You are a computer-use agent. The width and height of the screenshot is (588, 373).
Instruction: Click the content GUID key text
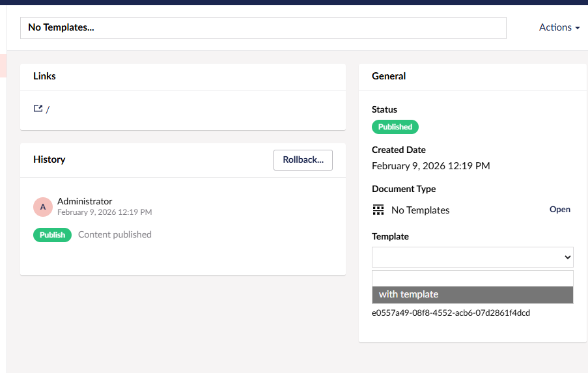[x=451, y=312]
